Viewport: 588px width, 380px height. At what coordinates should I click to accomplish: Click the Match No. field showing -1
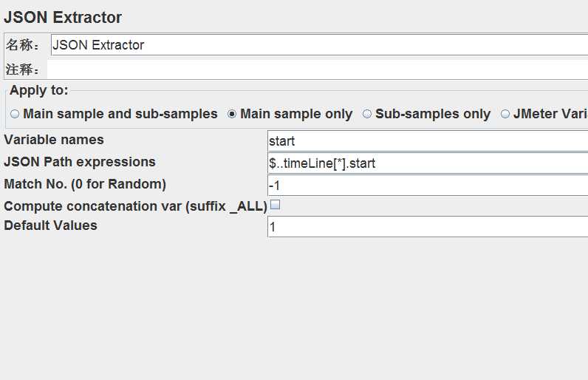pos(428,186)
